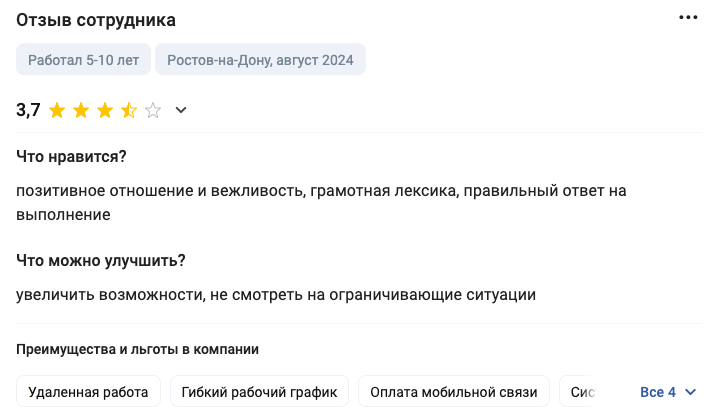Viewport: 720px width, 408px height.
Task: Click the "Работал 5-10 лет" tag
Action: tap(83, 60)
